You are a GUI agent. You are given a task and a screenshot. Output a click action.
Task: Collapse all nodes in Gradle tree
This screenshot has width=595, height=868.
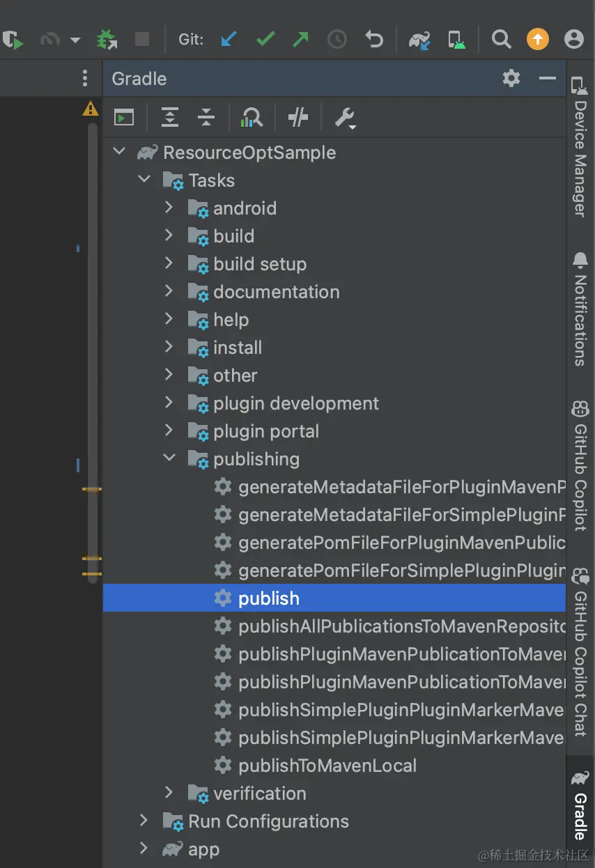pyautogui.click(x=206, y=118)
